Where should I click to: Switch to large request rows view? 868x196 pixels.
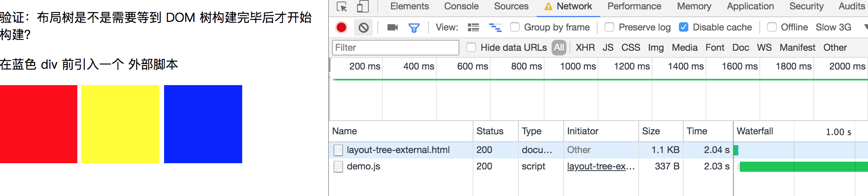(473, 27)
